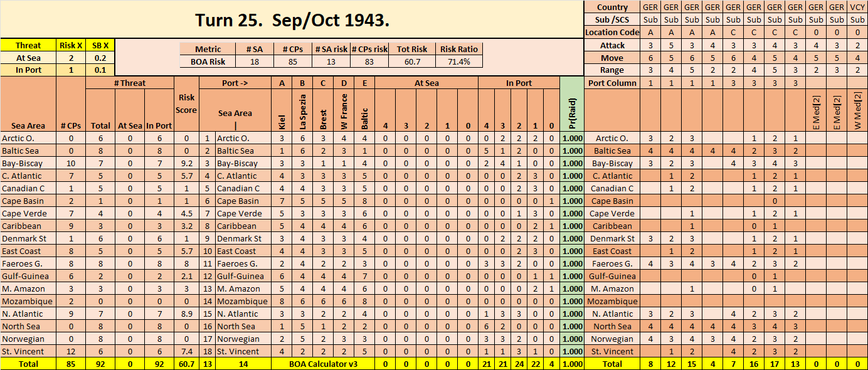The image size is (868, 370).
Task: Select the "Port ->" header cell
Action: [235, 83]
